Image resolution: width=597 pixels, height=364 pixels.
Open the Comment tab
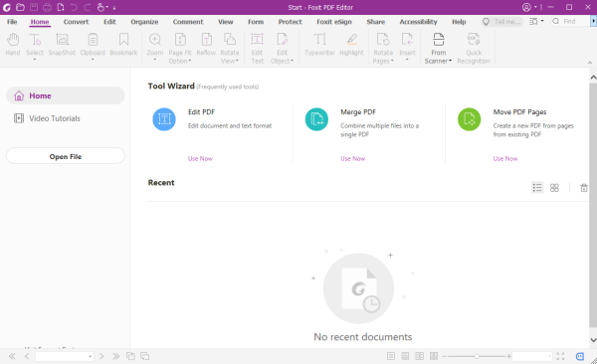188,22
